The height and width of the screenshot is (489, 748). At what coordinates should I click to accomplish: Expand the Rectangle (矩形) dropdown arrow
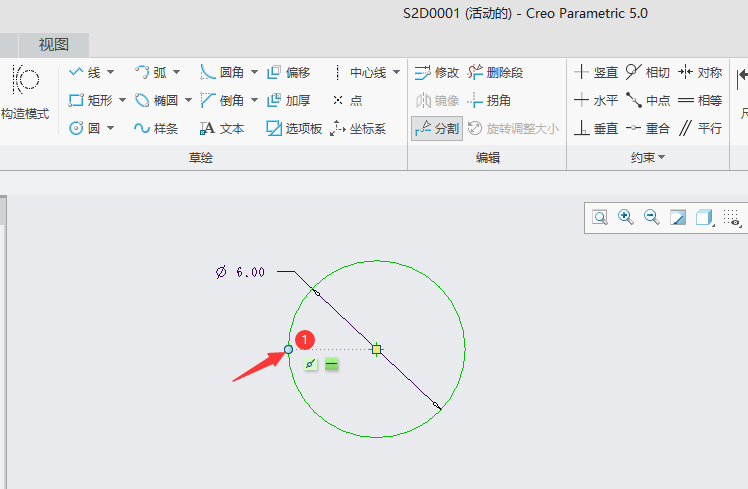point(122,100)
